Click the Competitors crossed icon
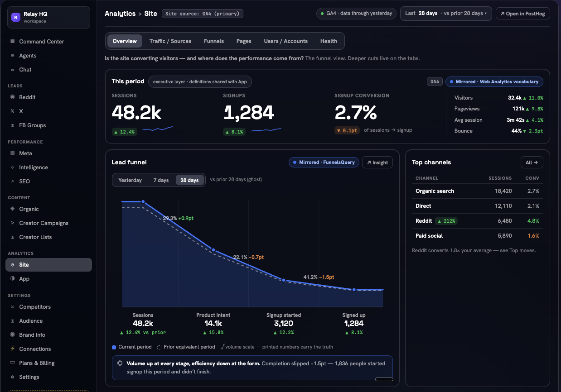This screenshot has height=392, width=561. click(x=12, y=307)
